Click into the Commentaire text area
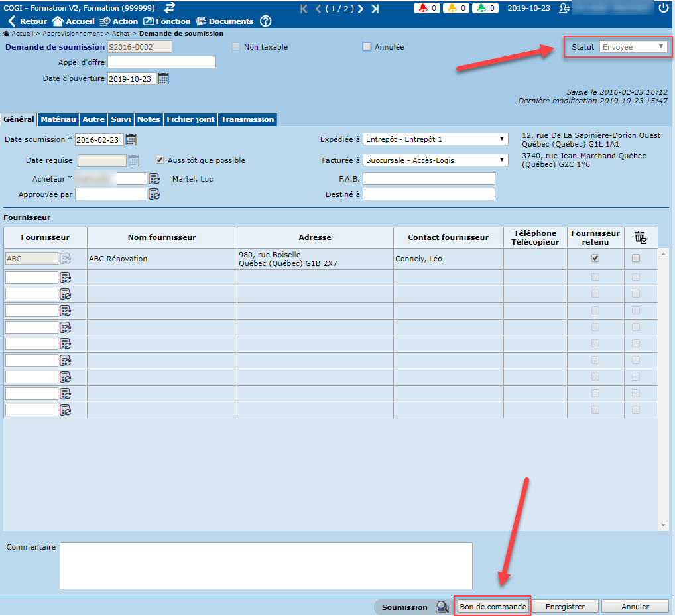This screenshot has height=616, width=675. click(266, 566)
